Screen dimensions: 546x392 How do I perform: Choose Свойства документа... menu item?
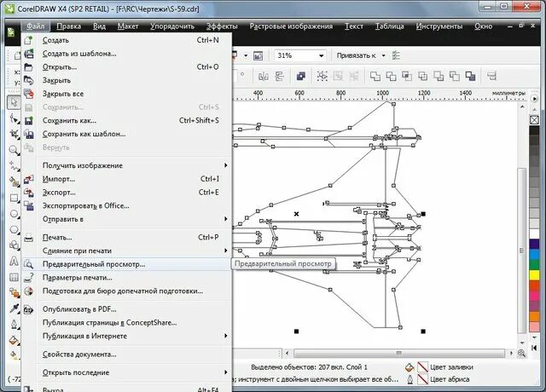127,355
